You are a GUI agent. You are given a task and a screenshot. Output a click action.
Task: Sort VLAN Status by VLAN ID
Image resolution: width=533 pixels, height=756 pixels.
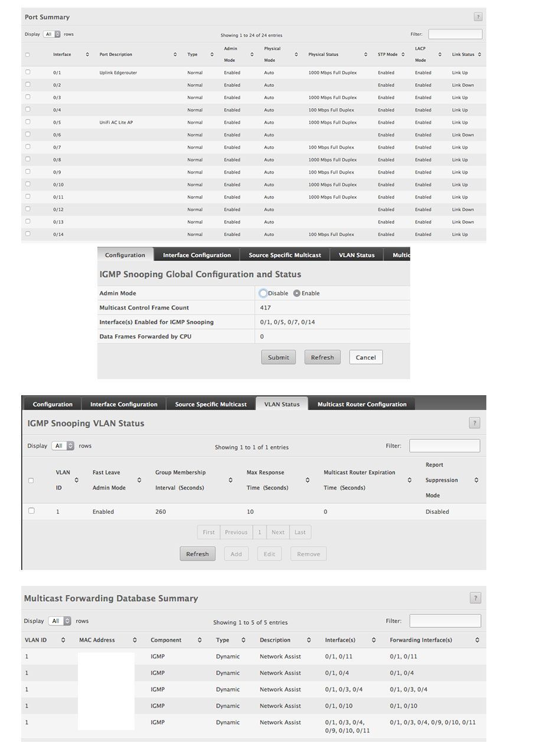pos(76,480)
